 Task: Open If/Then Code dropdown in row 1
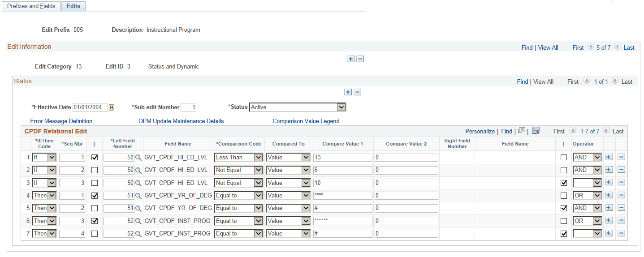coord(44,158)
